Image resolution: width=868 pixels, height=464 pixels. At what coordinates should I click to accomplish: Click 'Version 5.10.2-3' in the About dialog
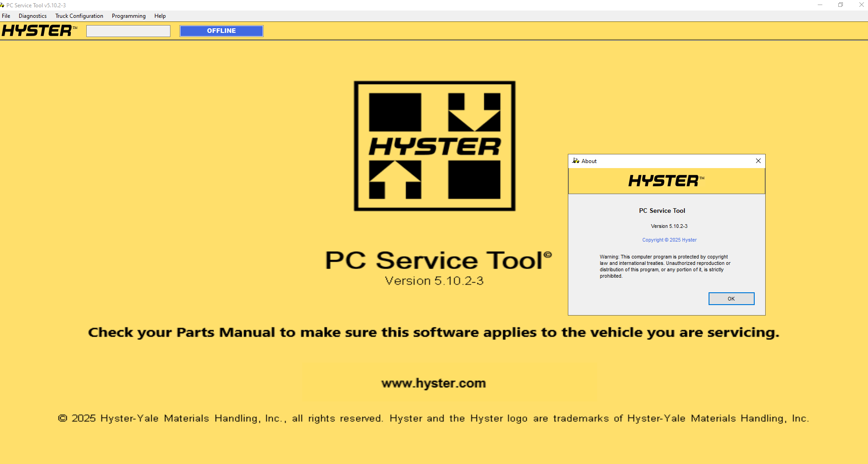tap(669, 226)
